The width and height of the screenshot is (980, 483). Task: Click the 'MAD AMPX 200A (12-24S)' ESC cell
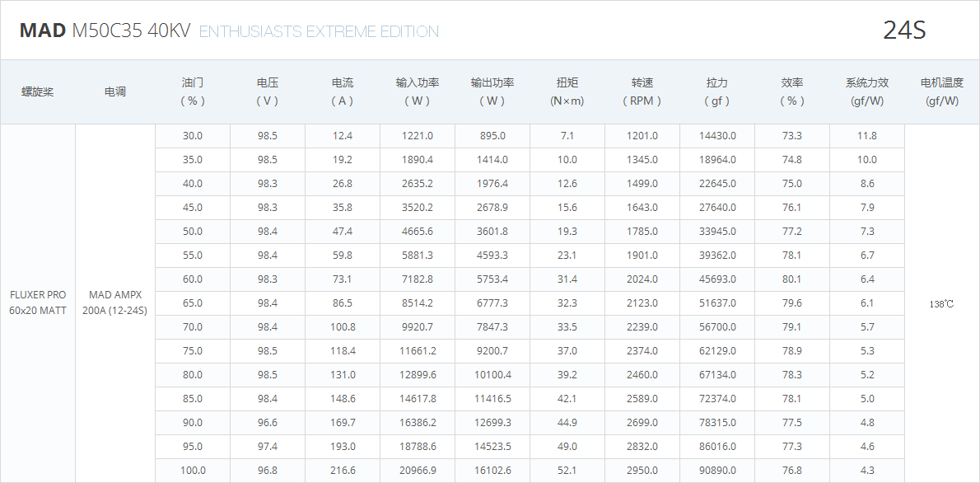tap(115, 302)
